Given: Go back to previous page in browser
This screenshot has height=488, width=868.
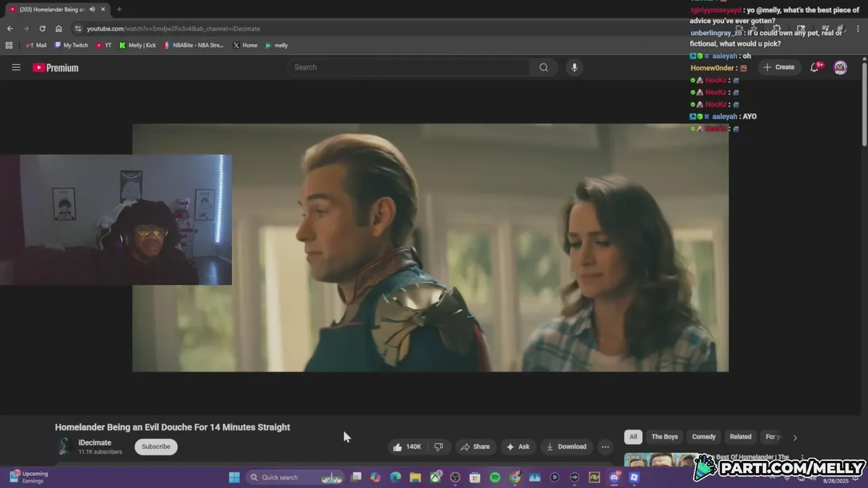Looking at the screenshot, I should [x=9, y=28].
